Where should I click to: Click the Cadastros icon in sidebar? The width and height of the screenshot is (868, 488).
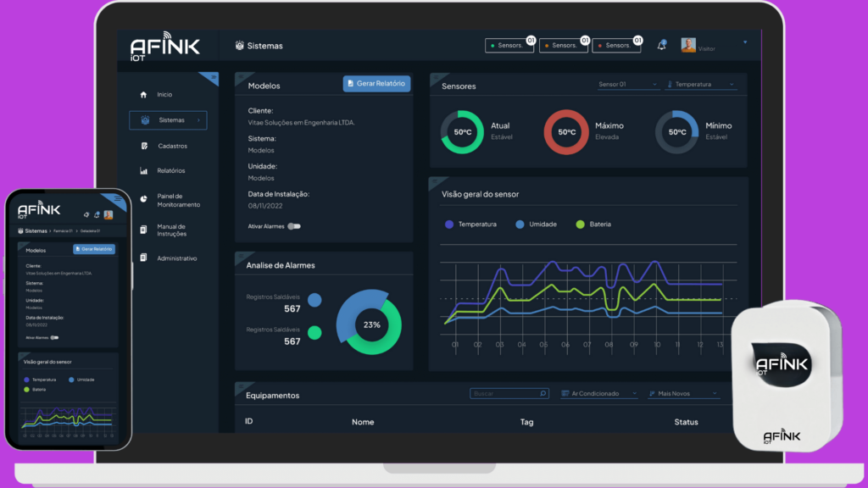[144, 146]
